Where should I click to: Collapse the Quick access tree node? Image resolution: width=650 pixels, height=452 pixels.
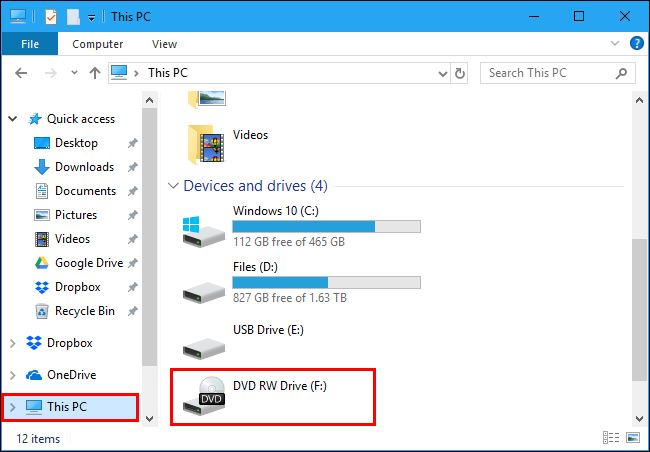[13, 119]
